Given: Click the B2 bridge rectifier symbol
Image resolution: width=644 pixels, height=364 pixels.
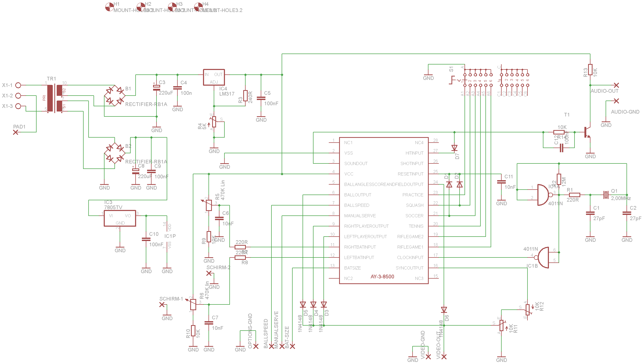Looking at the screenshot, I should click(115, 153).
